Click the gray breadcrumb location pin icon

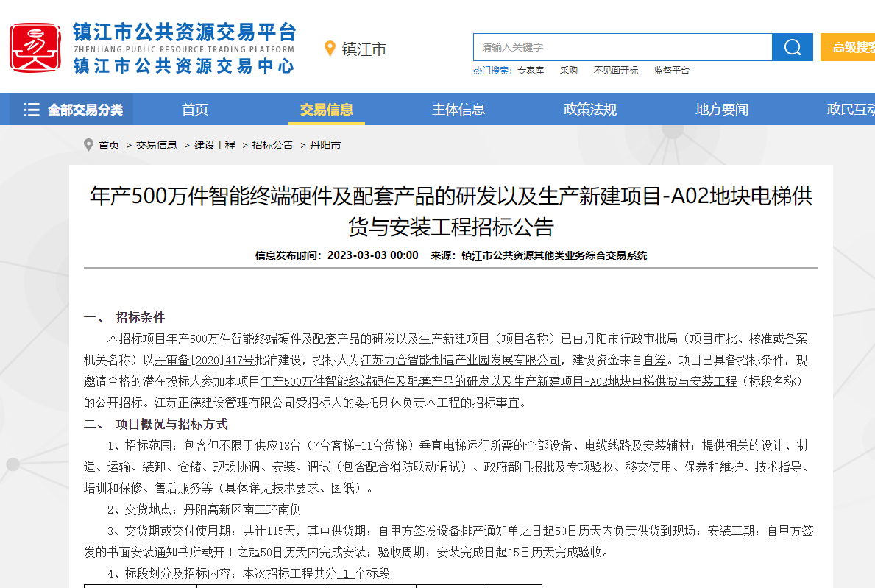(89, 145)
